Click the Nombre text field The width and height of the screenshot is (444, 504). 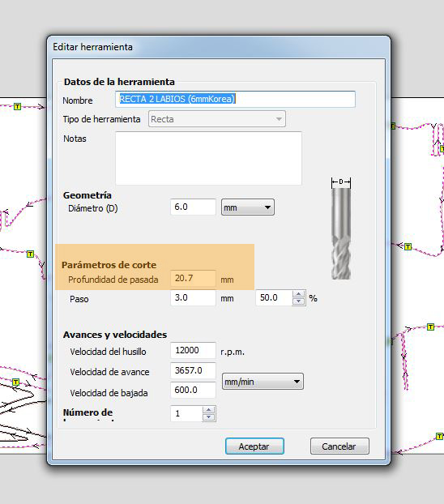coord(235,99)
